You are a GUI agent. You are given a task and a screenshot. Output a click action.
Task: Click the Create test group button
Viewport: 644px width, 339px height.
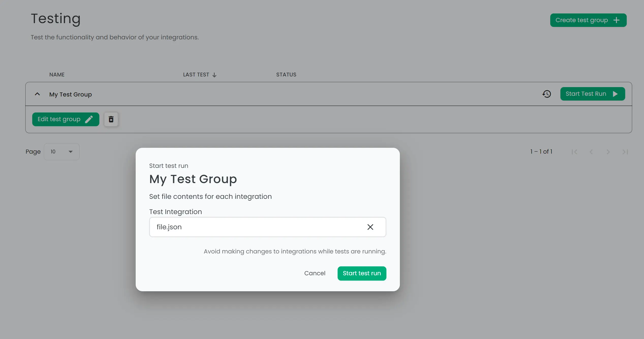tap(588, 20)
